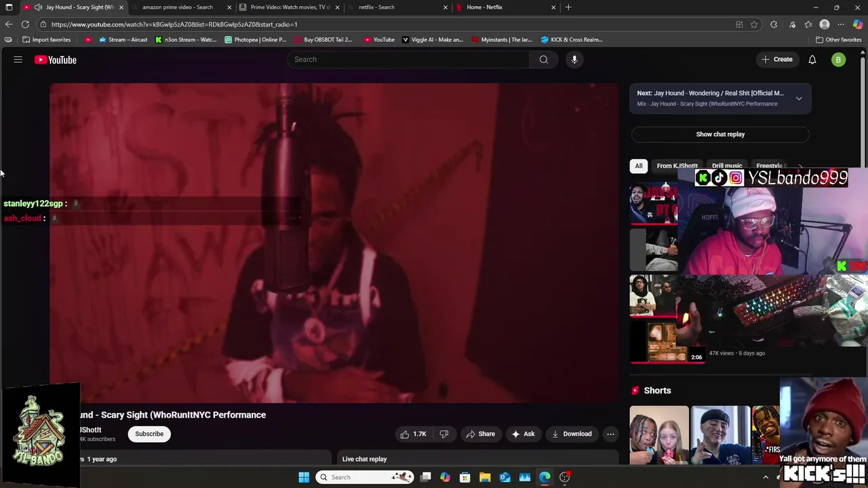Open File Explorer from taskbar
The height and width of the screenshot is (488, 868).
pos(485,477)
